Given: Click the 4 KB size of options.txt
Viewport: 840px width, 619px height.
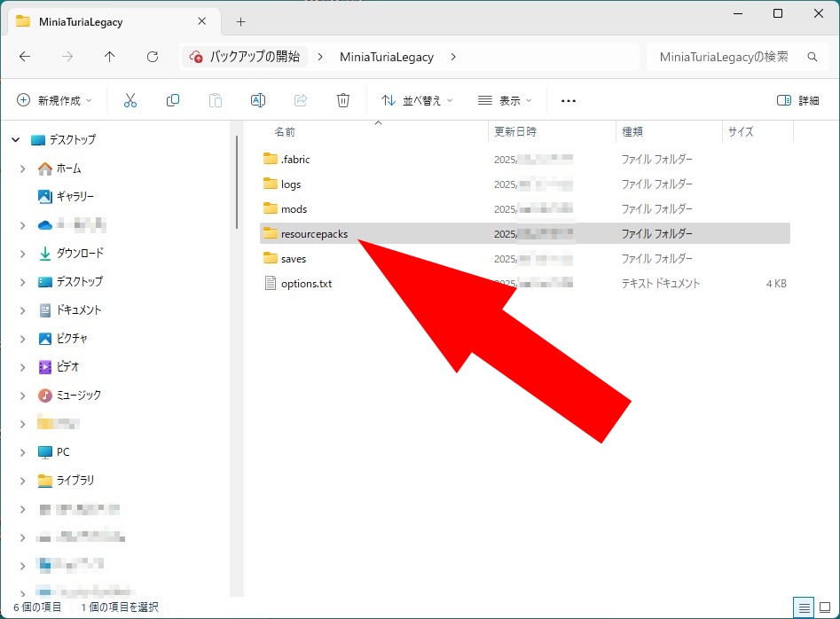Looking at the screenshot, I should [x=776, y=283].
